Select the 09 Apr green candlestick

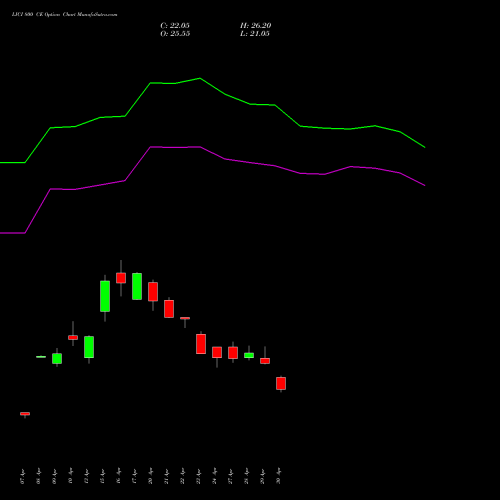[x=57, y=358]
